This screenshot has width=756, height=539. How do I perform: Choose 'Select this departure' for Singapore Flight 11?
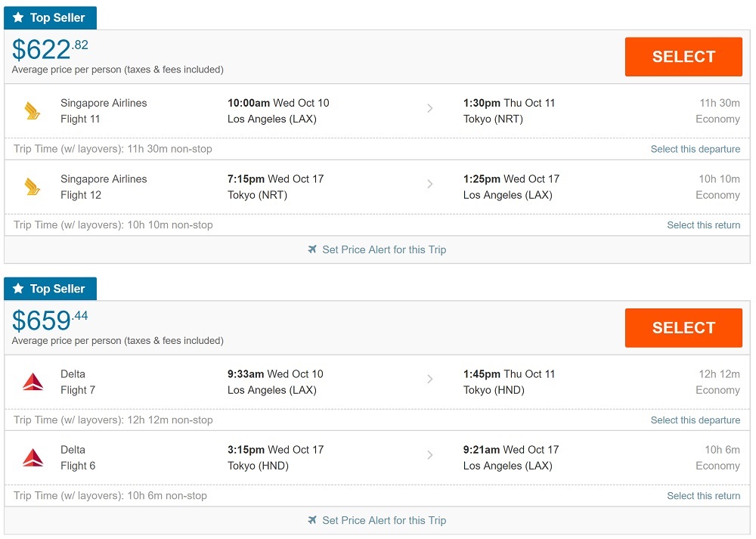tap(696, 149)
